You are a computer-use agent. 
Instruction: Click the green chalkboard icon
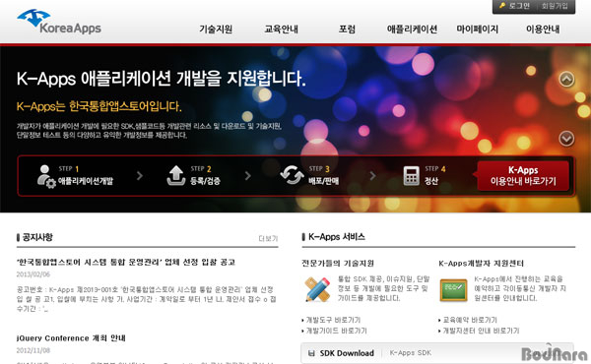(453, 290)
